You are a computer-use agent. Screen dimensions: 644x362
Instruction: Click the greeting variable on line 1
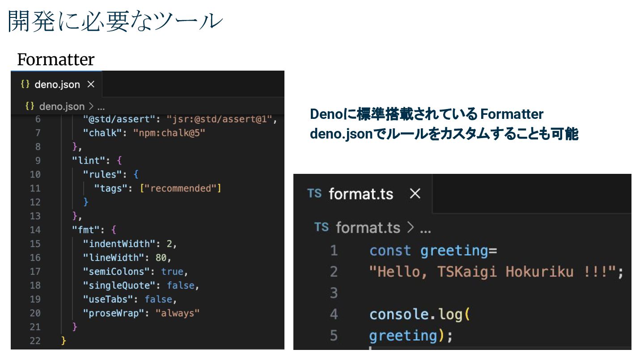point(454,251)
